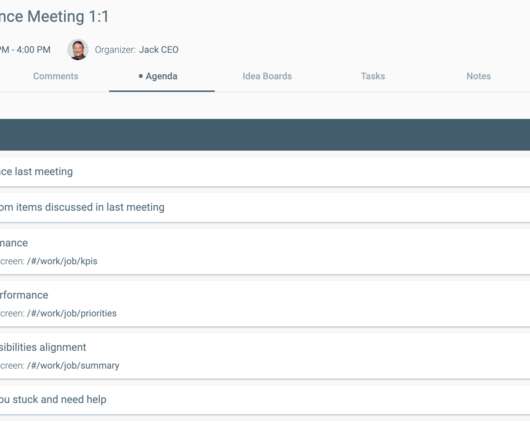The width and height of the screenshot is (530, 442).
Task: Select 'items discussed in last meeting' agenda row
Action: [x=265, y=207]
